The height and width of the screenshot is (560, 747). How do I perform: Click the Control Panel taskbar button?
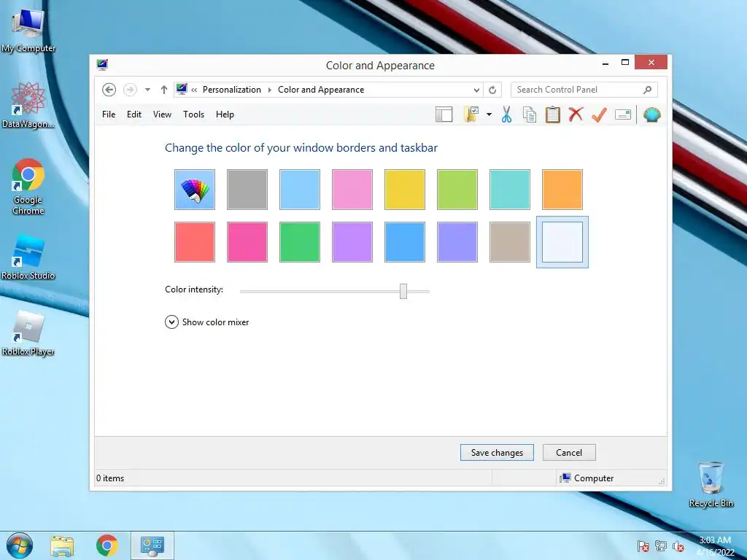(x=152, y=545)
